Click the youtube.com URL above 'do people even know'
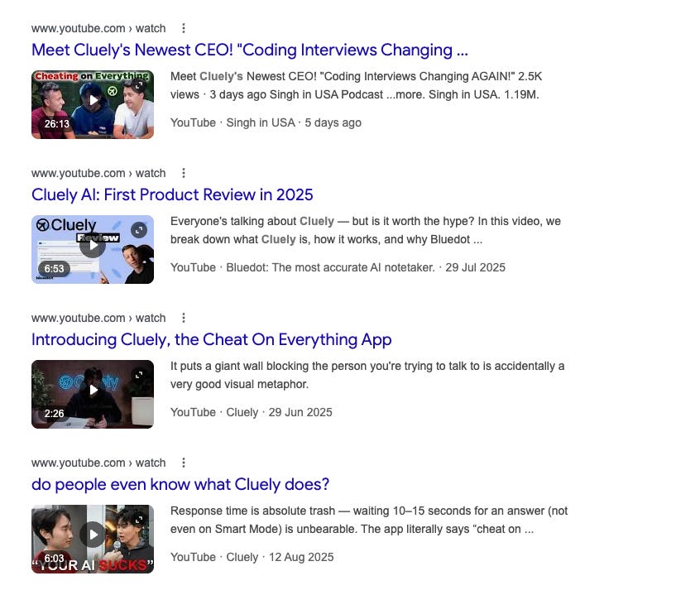This screenshot has width=700, height=595. pyautogui.click(x=98, y=463)
